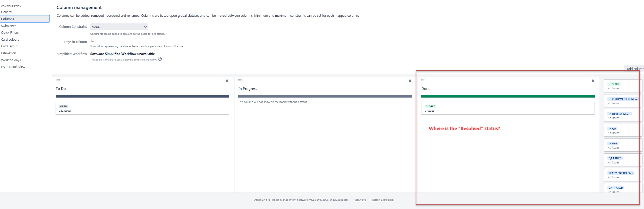The image size is (644, 209).
Task: Go to Swimlanes settings
Action: (9, 26)
